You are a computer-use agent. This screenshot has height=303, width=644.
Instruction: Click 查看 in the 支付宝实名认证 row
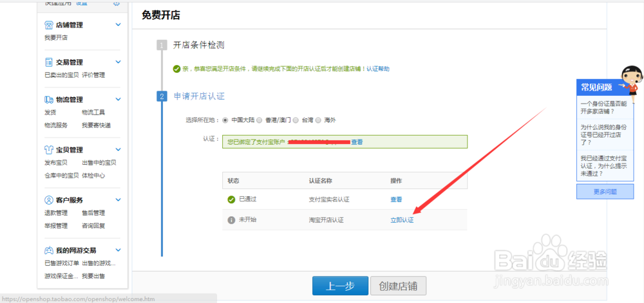pos(396,199)
